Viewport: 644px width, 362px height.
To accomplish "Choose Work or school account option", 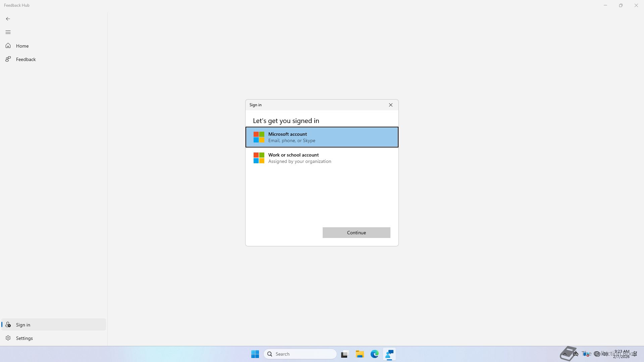I will pyautogui.click(x=322, y=158).
